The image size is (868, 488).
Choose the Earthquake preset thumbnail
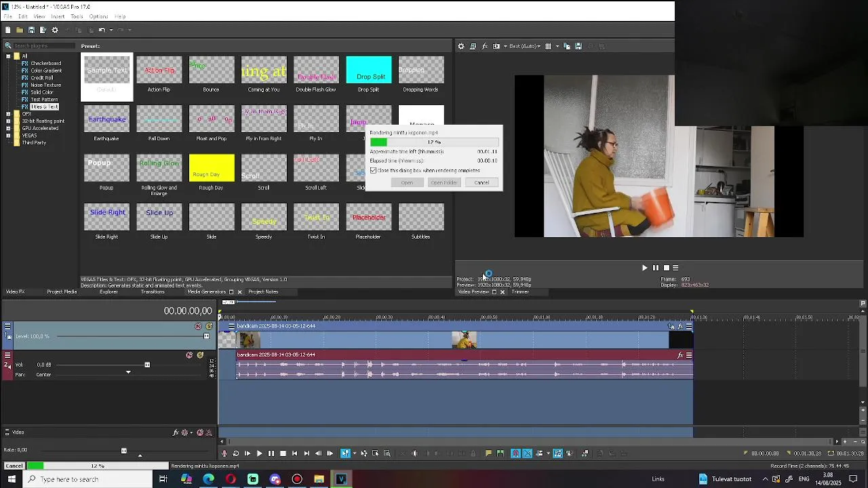pos(106,119)
